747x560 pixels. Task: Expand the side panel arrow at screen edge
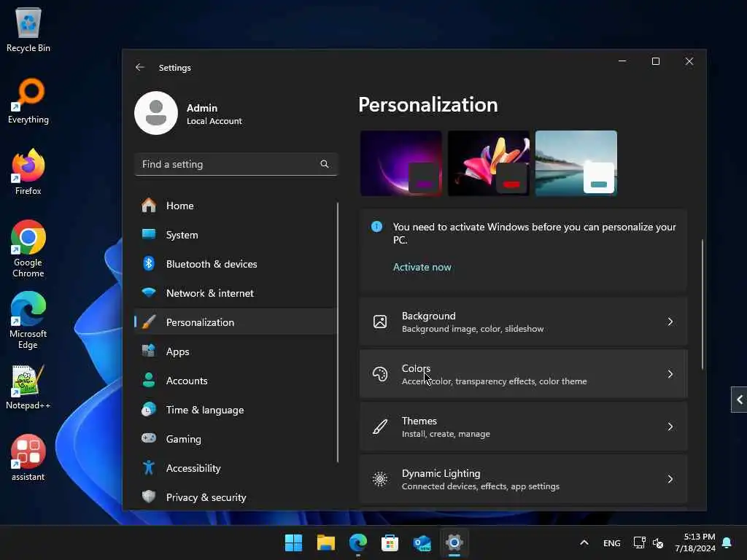tap(740, 400)
